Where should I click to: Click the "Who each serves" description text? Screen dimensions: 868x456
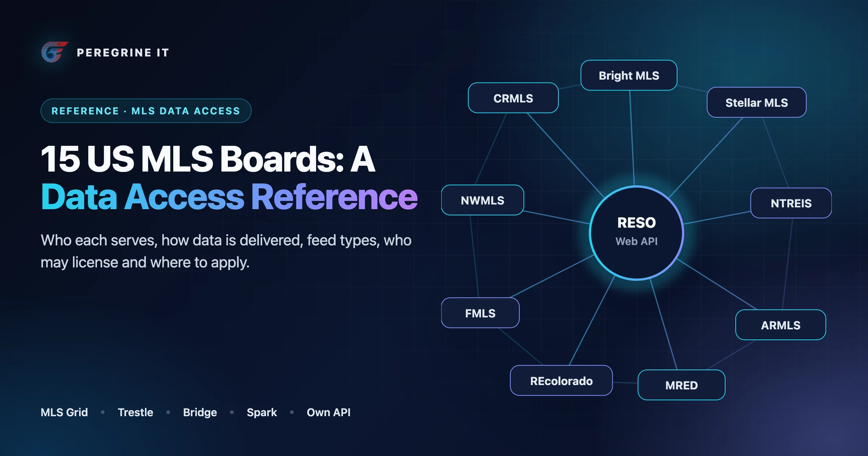tap(226, 251)
